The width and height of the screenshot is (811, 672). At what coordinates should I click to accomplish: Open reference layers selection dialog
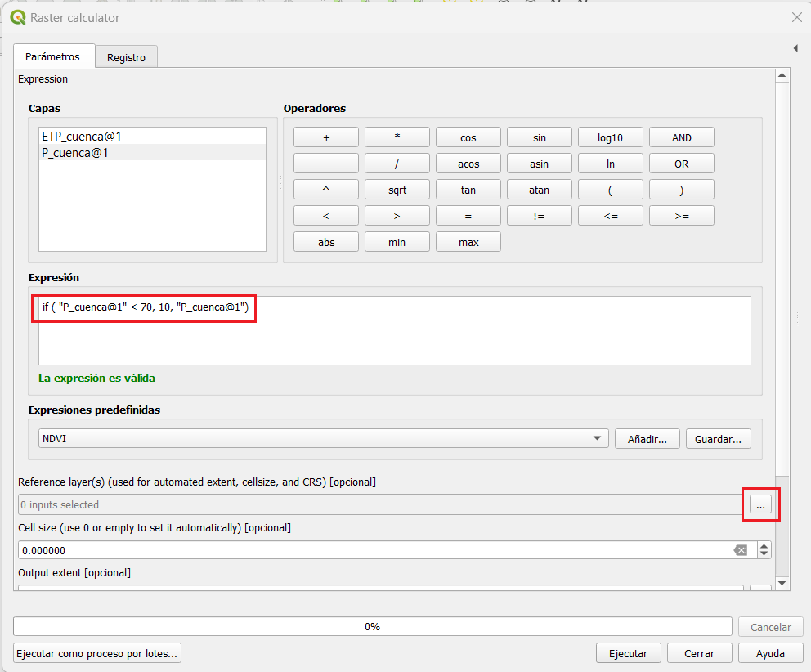[760, 505]
